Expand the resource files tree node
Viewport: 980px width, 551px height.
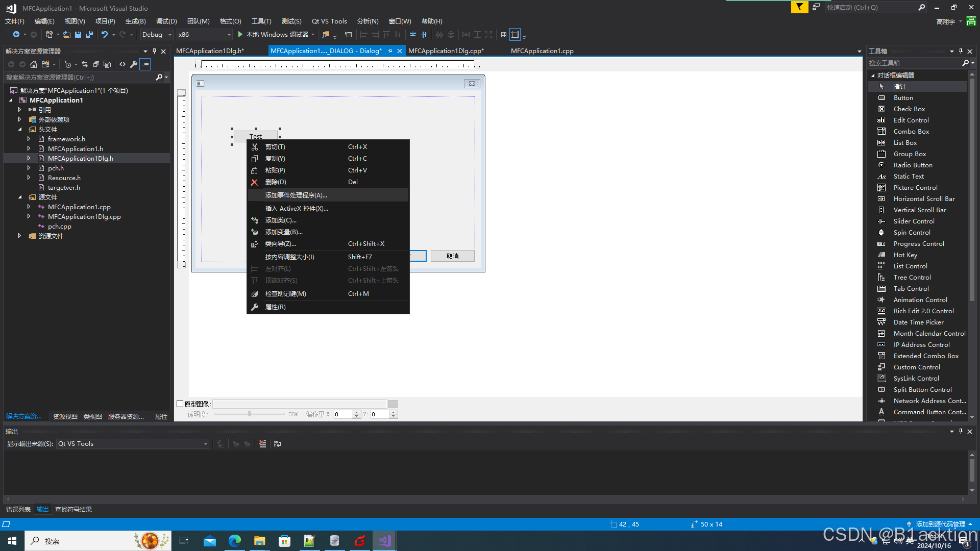(x=20, y=236)
